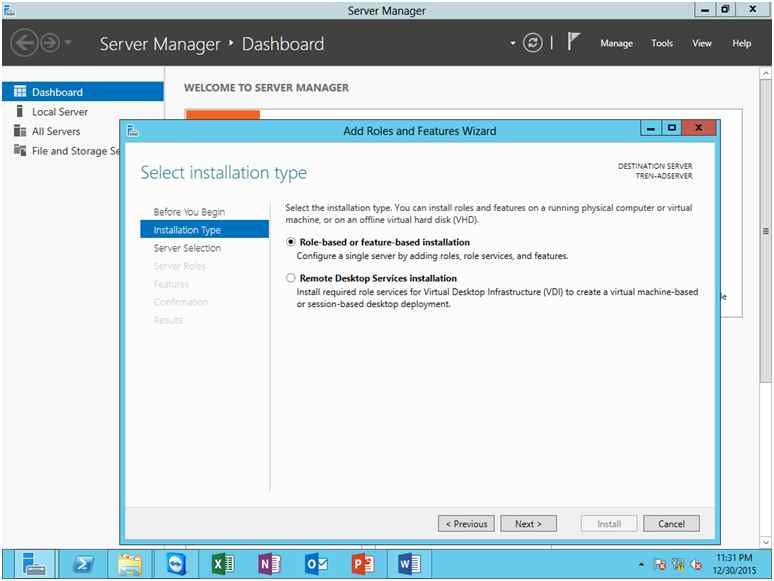Maximize the Add Roles and Features Wizard

[x=671, y=128]
